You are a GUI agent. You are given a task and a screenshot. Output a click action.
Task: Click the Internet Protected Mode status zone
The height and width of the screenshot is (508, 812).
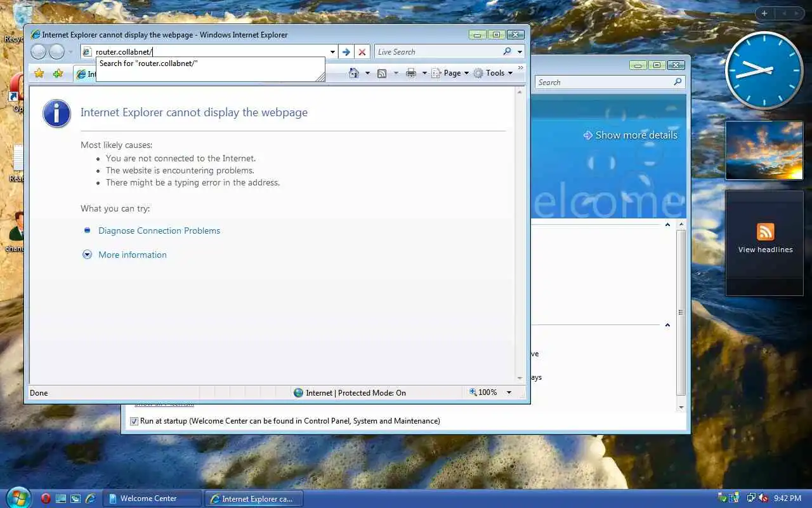[x=350, y=392]
